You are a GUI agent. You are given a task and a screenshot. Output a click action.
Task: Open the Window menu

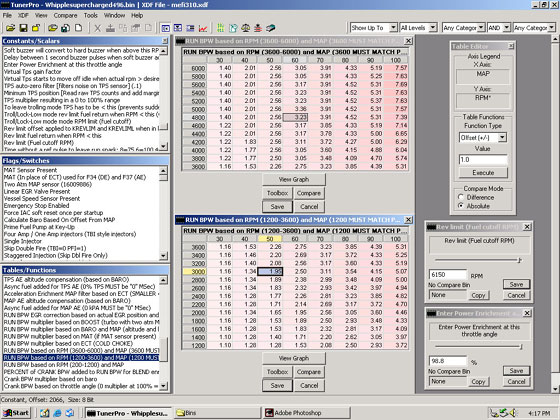tap(114, 15)
